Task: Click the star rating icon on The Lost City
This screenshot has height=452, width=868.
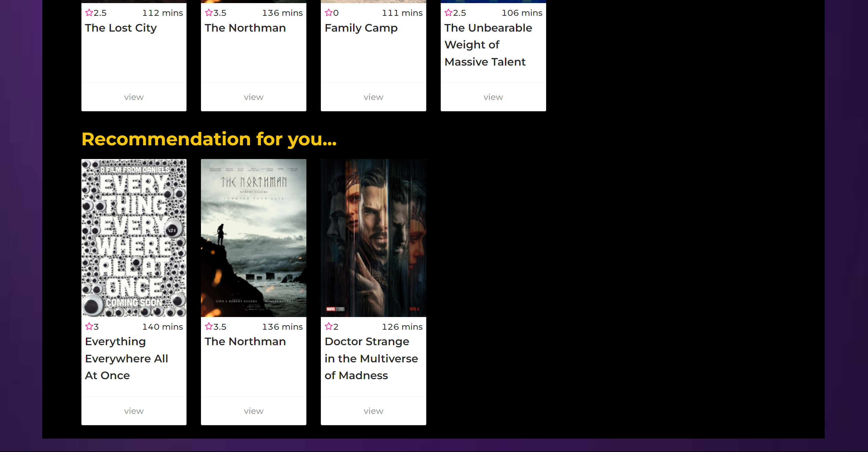Action: (x=89, y=13)
